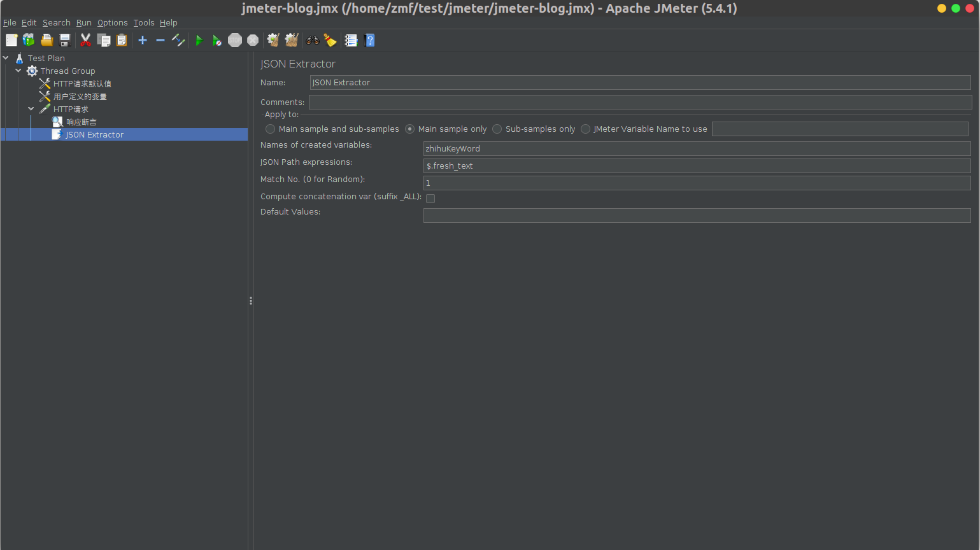This screenshot has height=550, width=980.
Task: Click the Default Values field
Action: [697, 215]
